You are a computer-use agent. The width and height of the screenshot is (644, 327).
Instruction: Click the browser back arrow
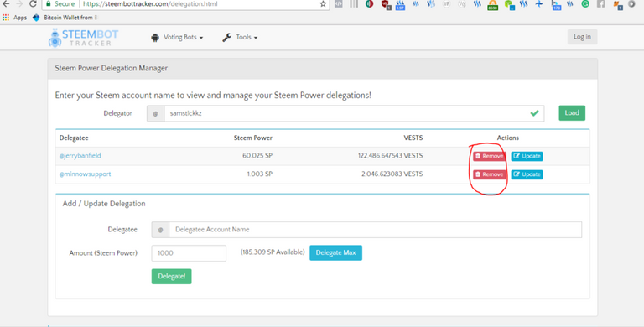(6, 4)
